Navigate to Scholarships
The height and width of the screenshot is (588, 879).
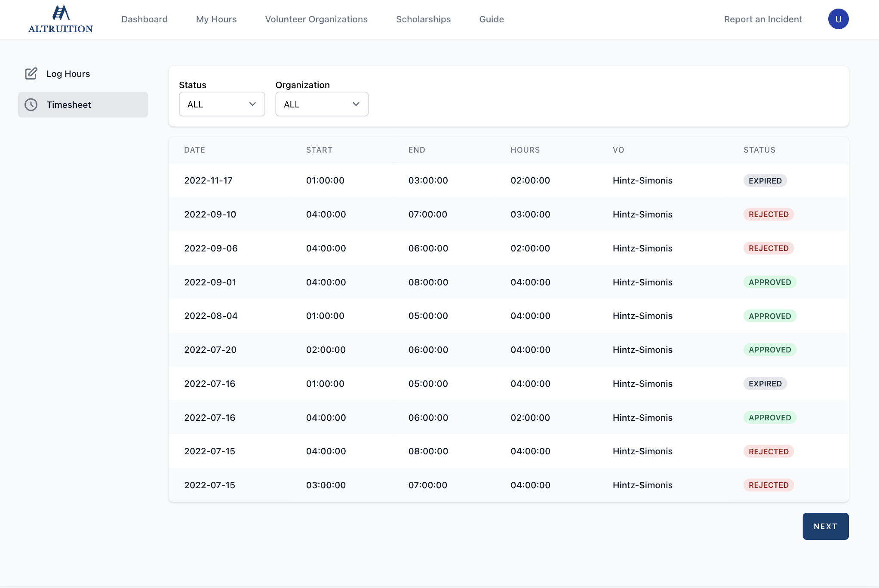423,19
